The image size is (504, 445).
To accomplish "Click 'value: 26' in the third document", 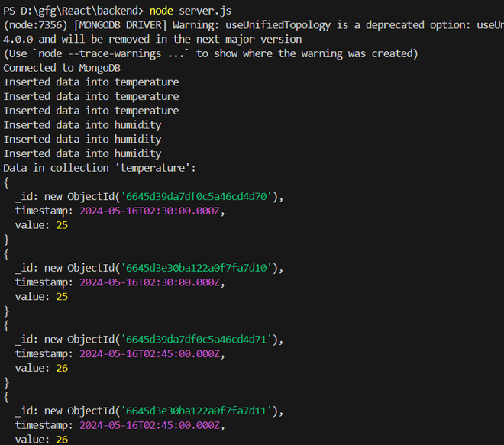I will click(x=41, y=368).
